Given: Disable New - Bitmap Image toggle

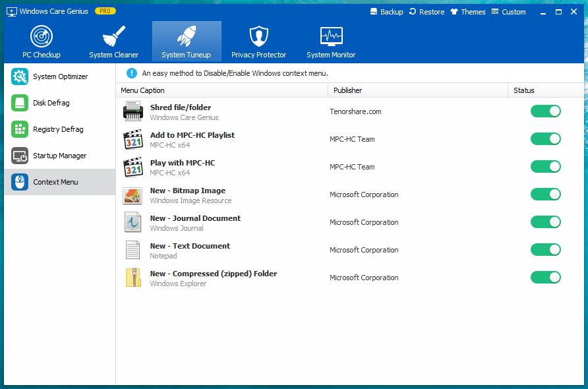Looking at the screenshot, I should [546, 194].
